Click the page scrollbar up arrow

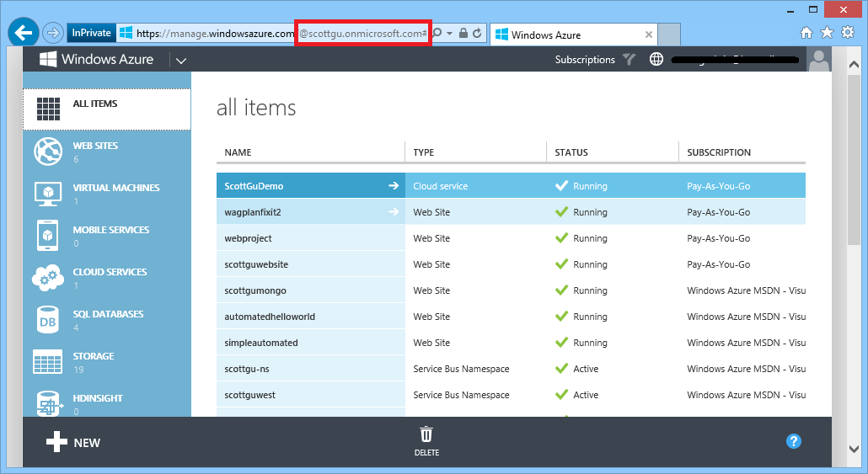(x=854, y=64)
